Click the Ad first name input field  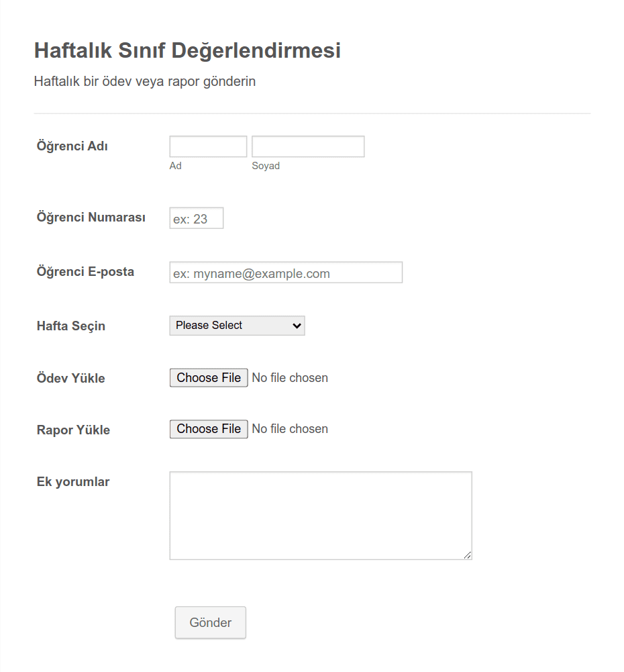(x=208, y=146)
